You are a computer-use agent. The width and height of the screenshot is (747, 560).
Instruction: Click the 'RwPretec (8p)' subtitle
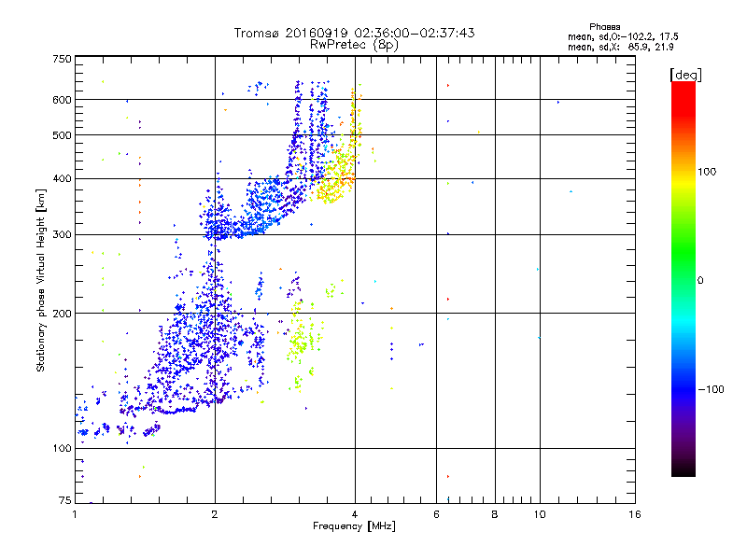(x=354, y=45)
